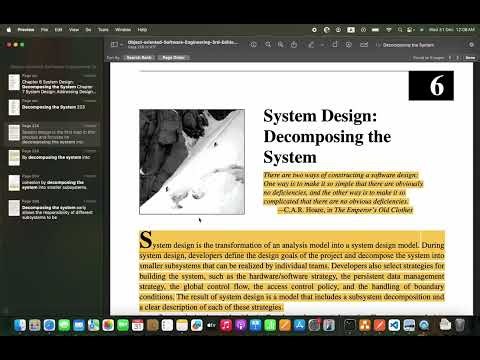Image resolution: width=480 pixels, height=360 pixels.
Task: Open Podcasts from the Dock
Action: coord(241,325)
